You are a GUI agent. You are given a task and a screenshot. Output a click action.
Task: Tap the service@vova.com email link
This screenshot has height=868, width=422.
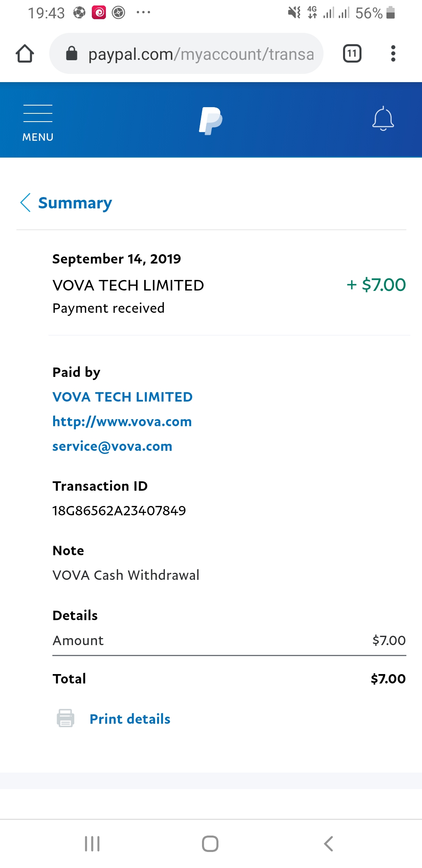(x=112, y=446)
